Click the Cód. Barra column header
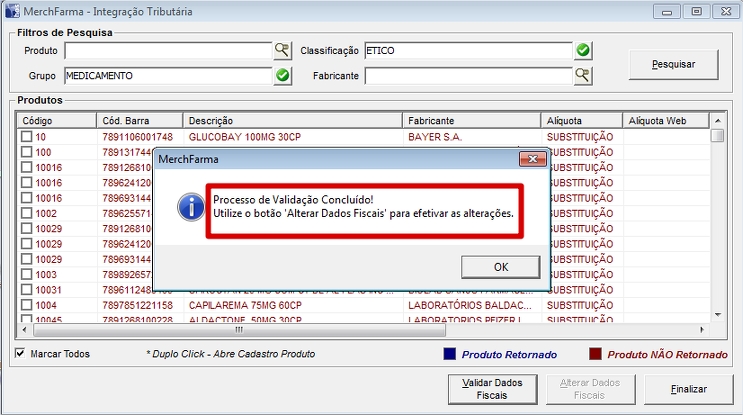The image size is (743, 415). [139, 121]
